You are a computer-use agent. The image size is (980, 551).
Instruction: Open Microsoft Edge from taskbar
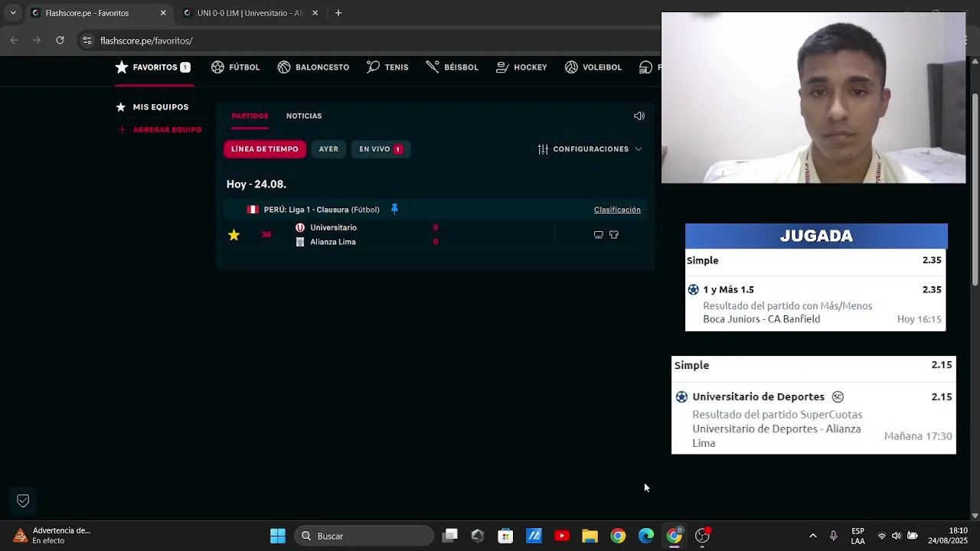tap(646, 536)
